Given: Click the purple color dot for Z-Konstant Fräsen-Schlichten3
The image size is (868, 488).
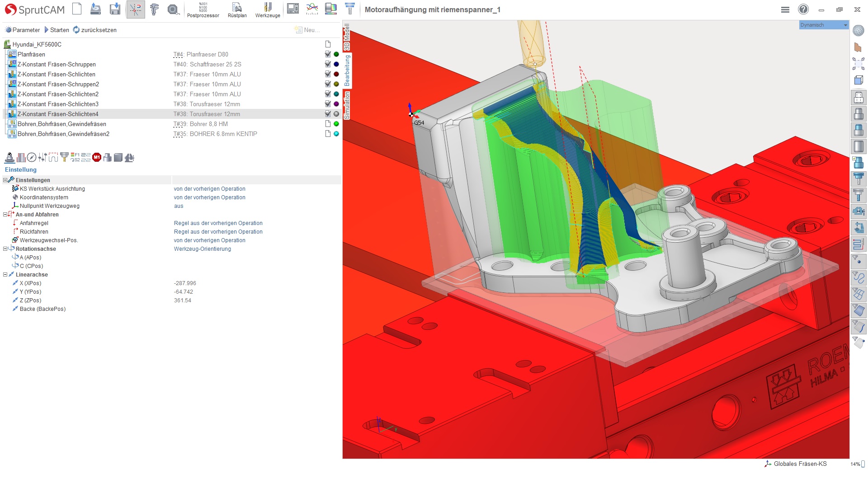Looking at the screenshot, I should pyautogui.click(x=336, y=104).
